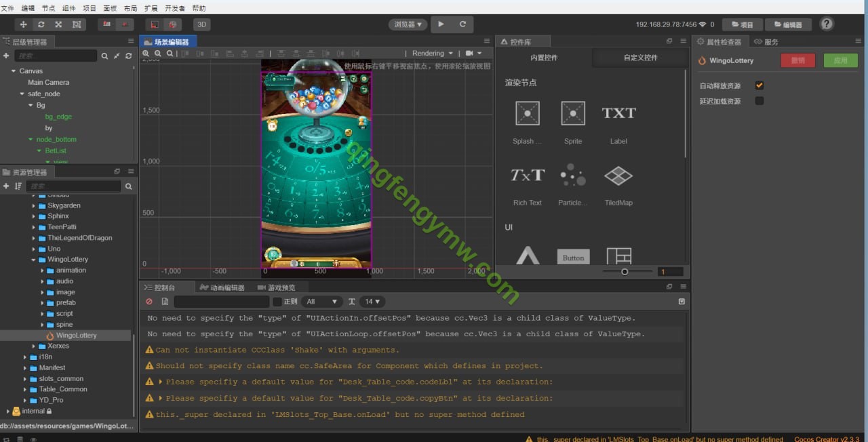868x442 pixels.
Task: Click the plus icon in 资源管理器
Action: point(6,186)
